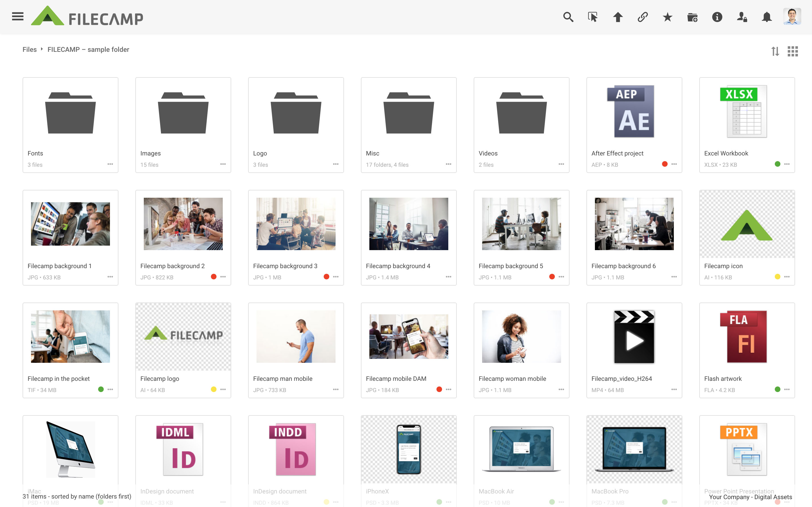Viewport: 812px width, 507px height.
Task: Click the user permissions lock icon
Action: pyautogui.click(x=742, y=17)
